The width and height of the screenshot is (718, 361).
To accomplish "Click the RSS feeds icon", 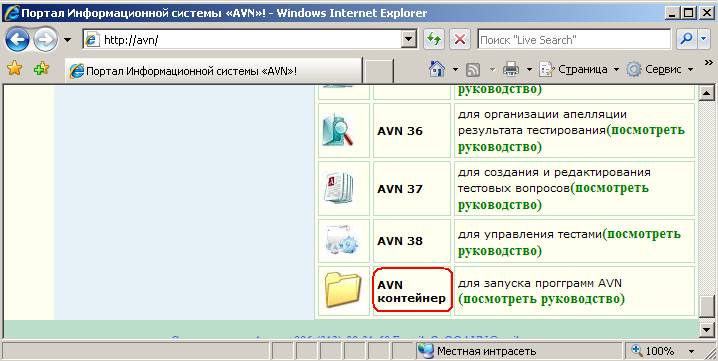I will click(473, 70).
